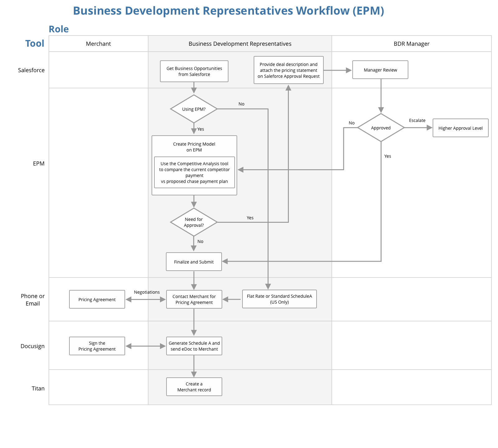Click the 'BDR Manager' column header

pos(411,44)
